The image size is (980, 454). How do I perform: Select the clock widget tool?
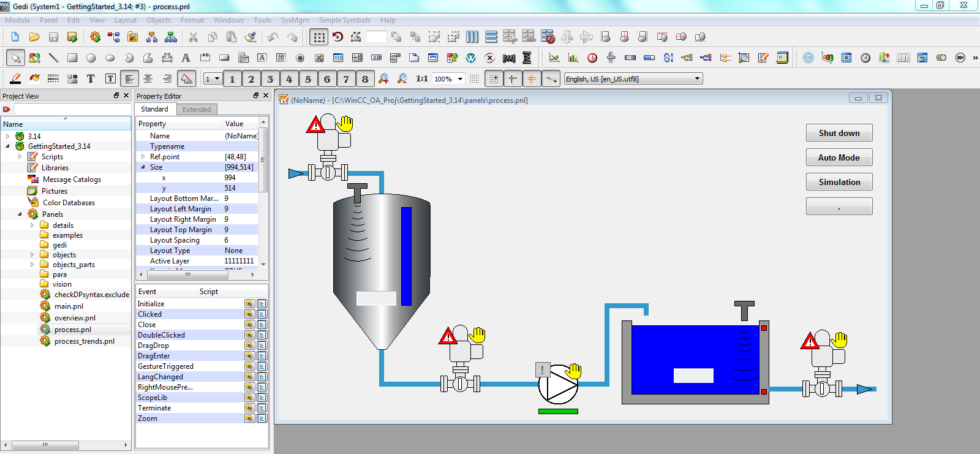coord(865,58)
